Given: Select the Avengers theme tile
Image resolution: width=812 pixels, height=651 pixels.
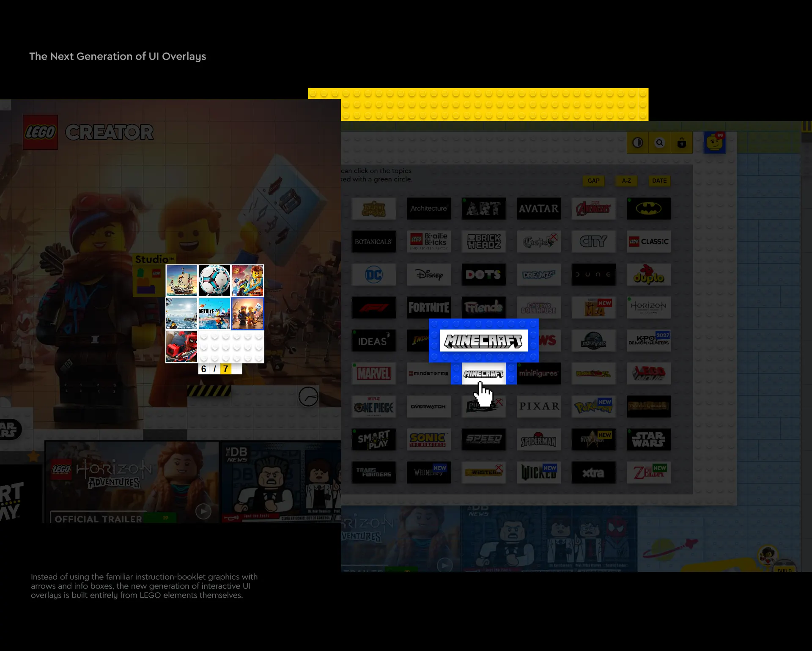Looking at the screenshot, I should click(594, 209).
